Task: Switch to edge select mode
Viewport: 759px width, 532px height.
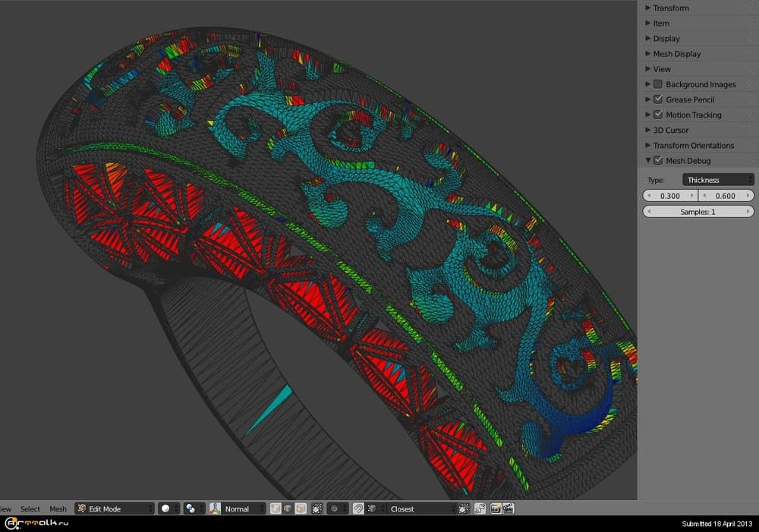Action: 288,508
